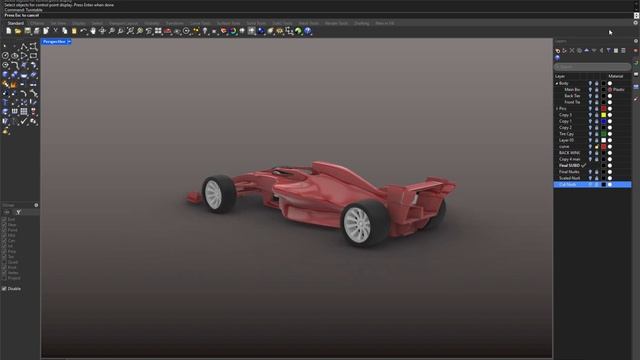
Task: Click the Print icon in the toolbar
Action: 37,31
